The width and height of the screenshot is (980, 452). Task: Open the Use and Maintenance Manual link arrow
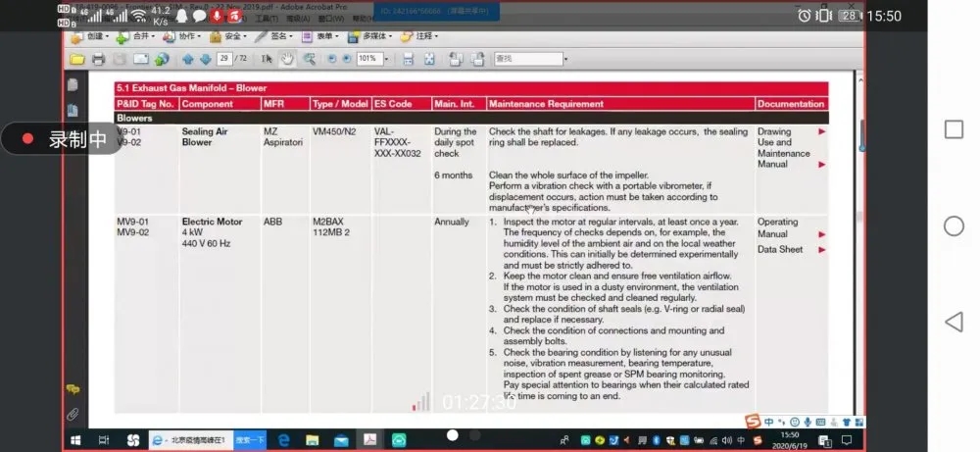point(822,165)
